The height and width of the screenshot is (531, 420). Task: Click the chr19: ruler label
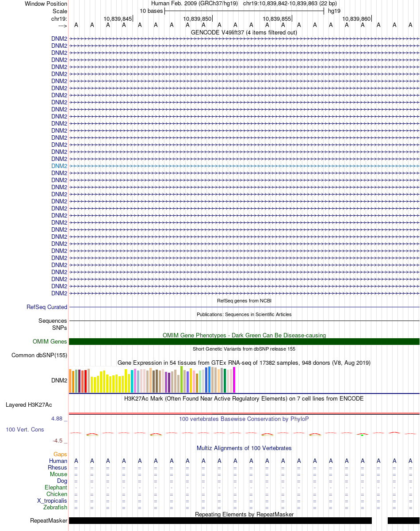coord(59,19)
